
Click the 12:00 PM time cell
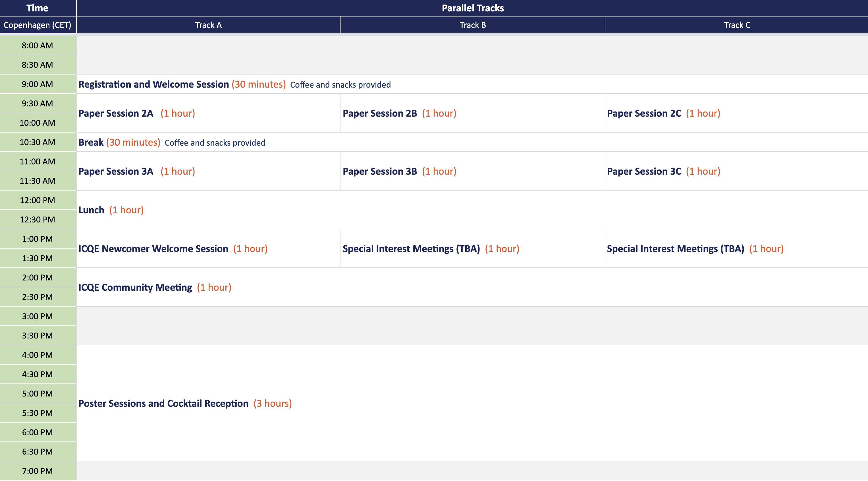38,200
